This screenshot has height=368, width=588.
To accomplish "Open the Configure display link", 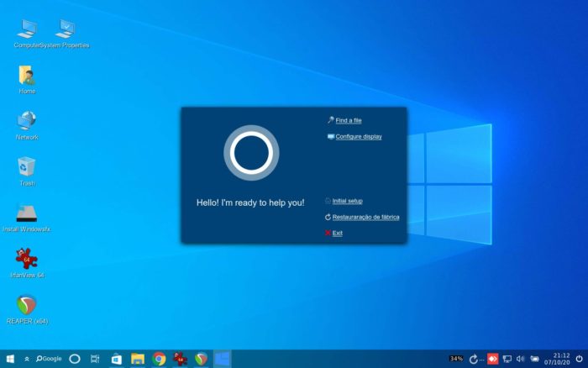I will pos(359,137).
